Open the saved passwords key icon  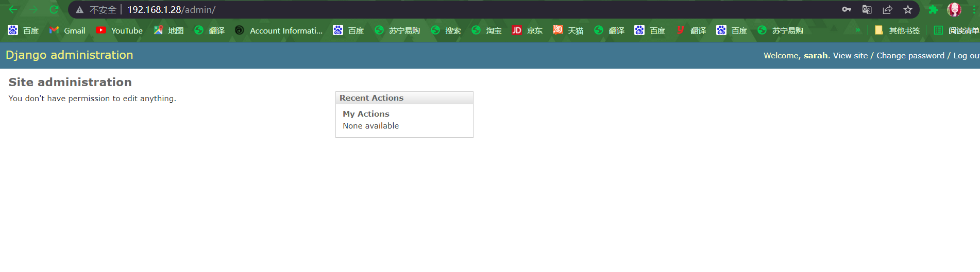point(846,9)
